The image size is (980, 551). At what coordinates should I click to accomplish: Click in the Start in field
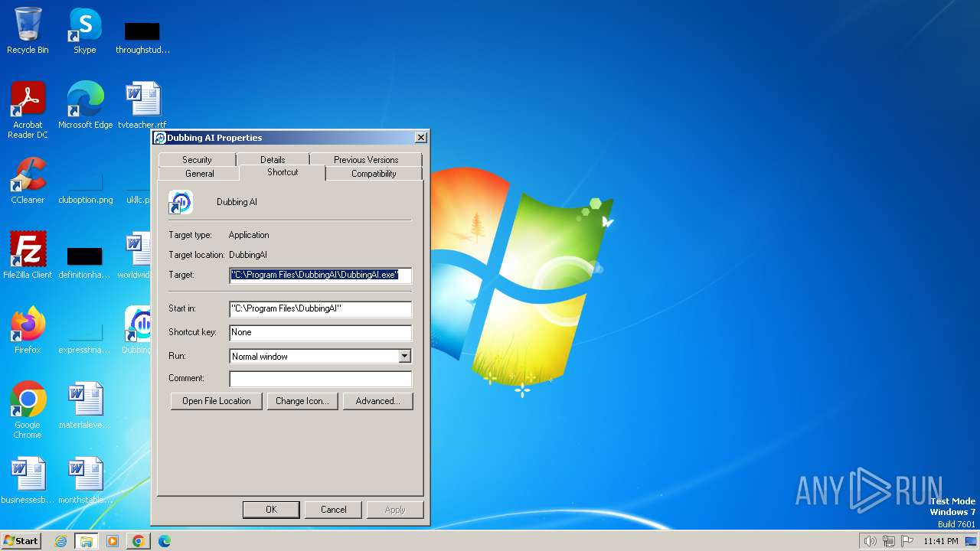point(321,308)
